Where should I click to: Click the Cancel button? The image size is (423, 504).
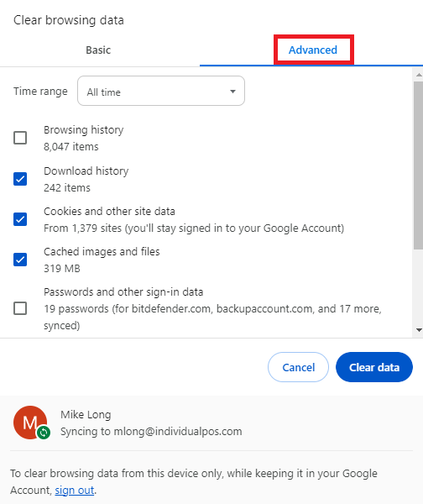tap(298, 367)
